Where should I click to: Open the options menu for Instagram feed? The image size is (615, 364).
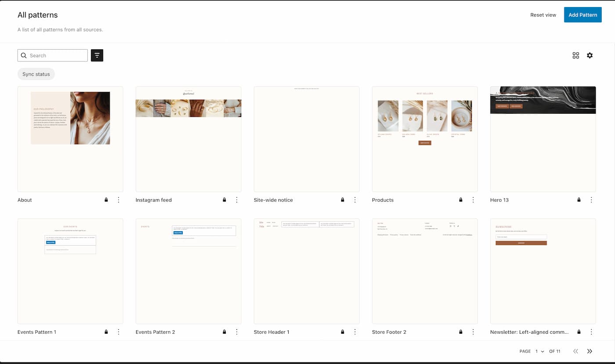[x=237, y=200]
